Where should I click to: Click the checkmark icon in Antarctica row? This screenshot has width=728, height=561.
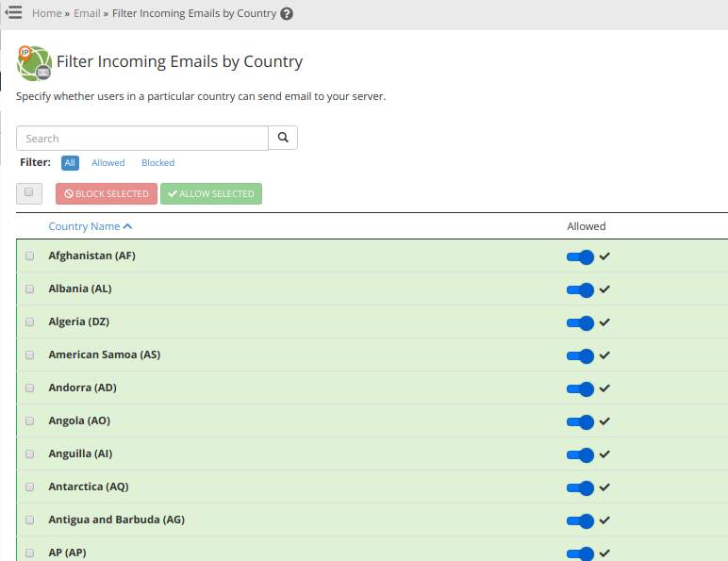[604, 487]
